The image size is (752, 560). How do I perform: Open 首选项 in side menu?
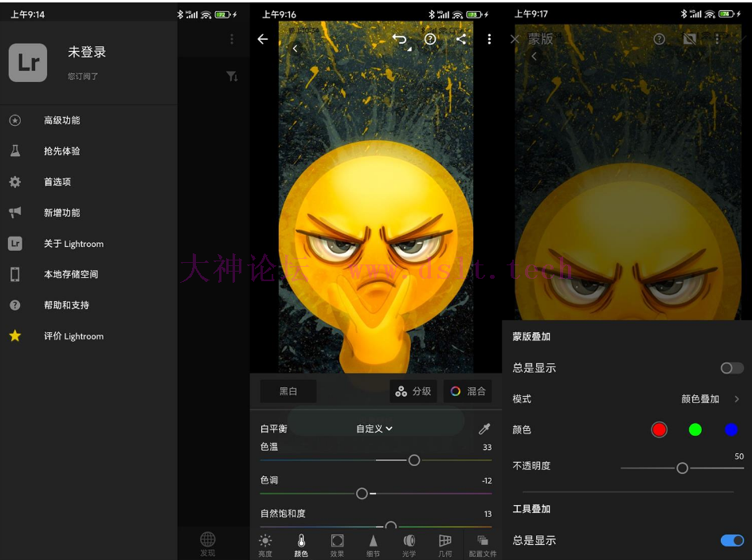pyautogui.click(x=57, y=182)
